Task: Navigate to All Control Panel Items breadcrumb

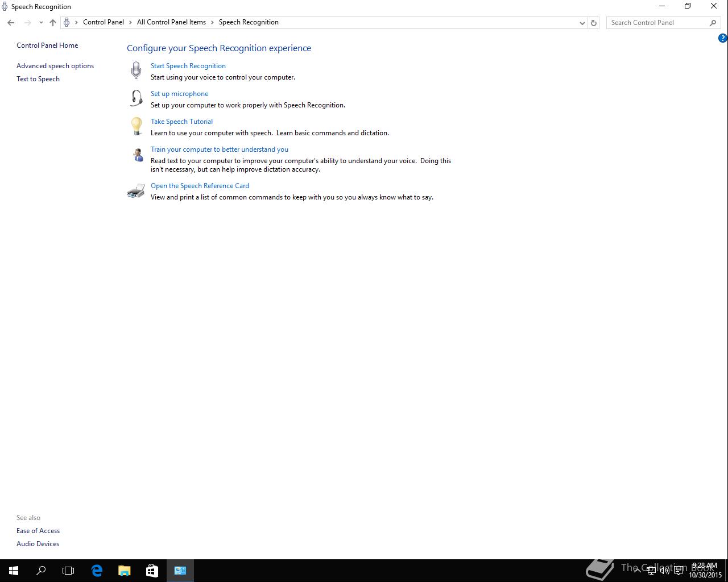Action: (x=171, y=22)
